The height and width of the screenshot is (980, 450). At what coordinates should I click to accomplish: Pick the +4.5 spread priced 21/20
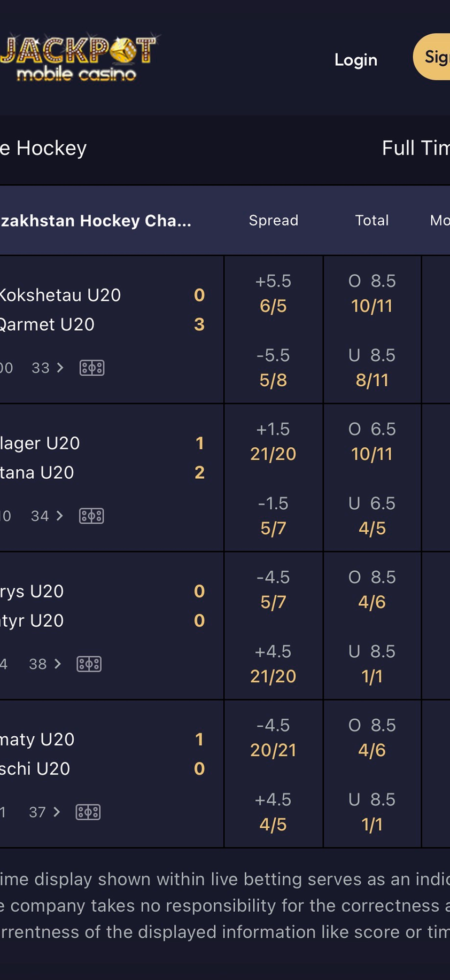[x=273, y=664]
